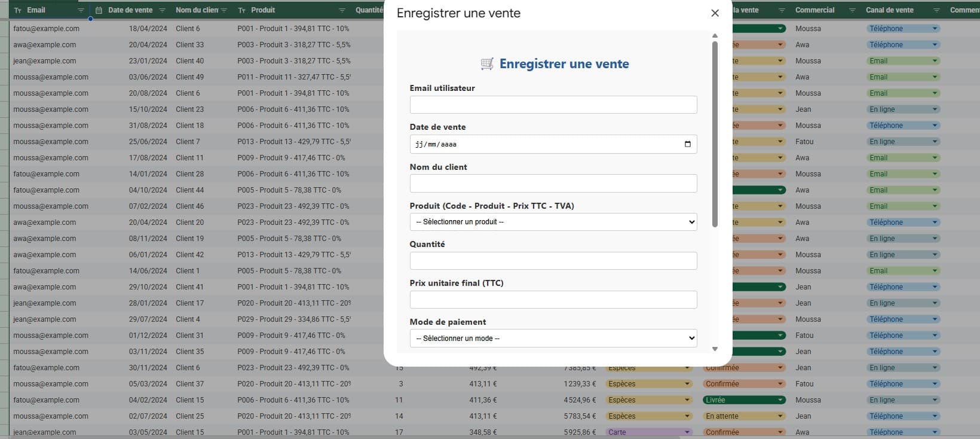The width and height of the screenshot is (980, 439).
Task: Close the Enregistrer une vente dialog
Action: coord(715,13)
